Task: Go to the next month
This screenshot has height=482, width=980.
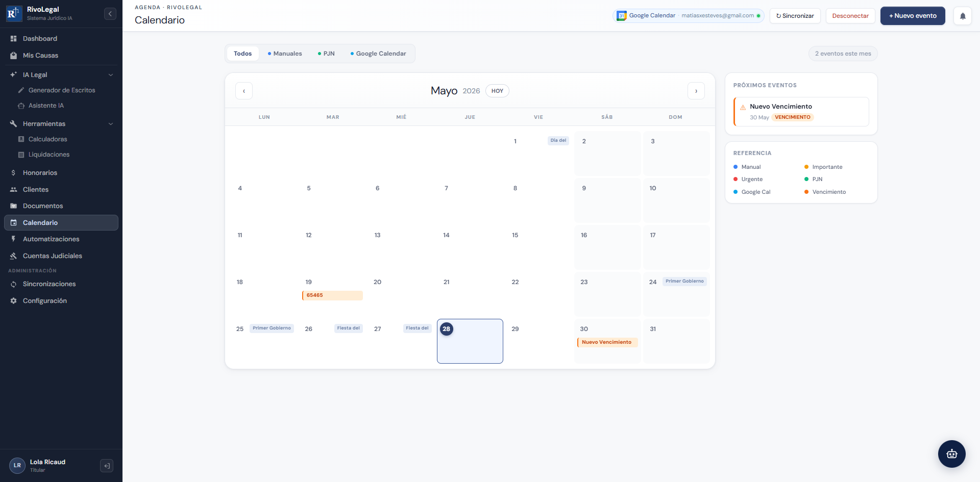Action: (696, 91)
